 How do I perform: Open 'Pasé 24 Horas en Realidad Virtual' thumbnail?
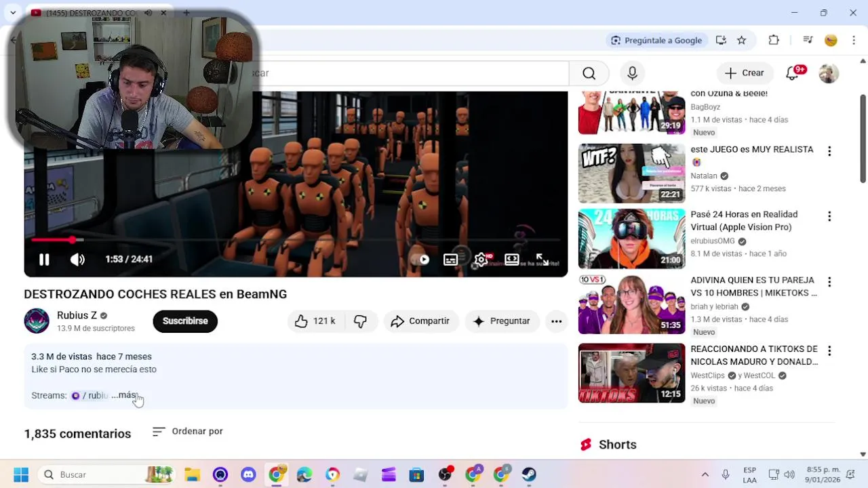point(631,239)
